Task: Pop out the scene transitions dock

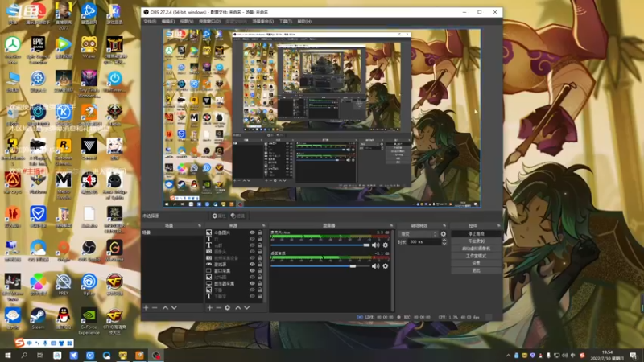Action: click(444, 225)
